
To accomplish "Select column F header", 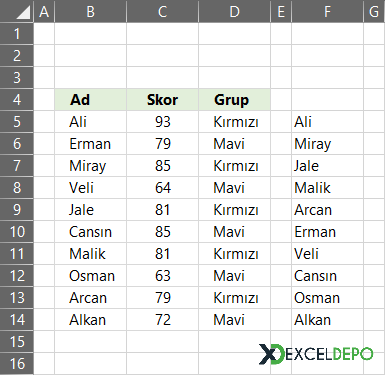I will click(x=327, y=11).
